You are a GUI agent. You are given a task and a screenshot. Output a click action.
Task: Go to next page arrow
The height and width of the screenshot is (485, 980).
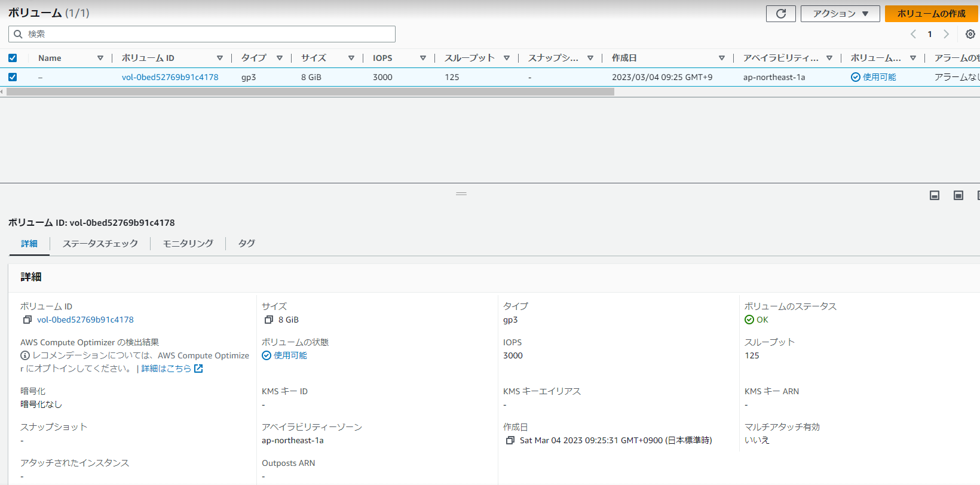click(x=946, y=34)
